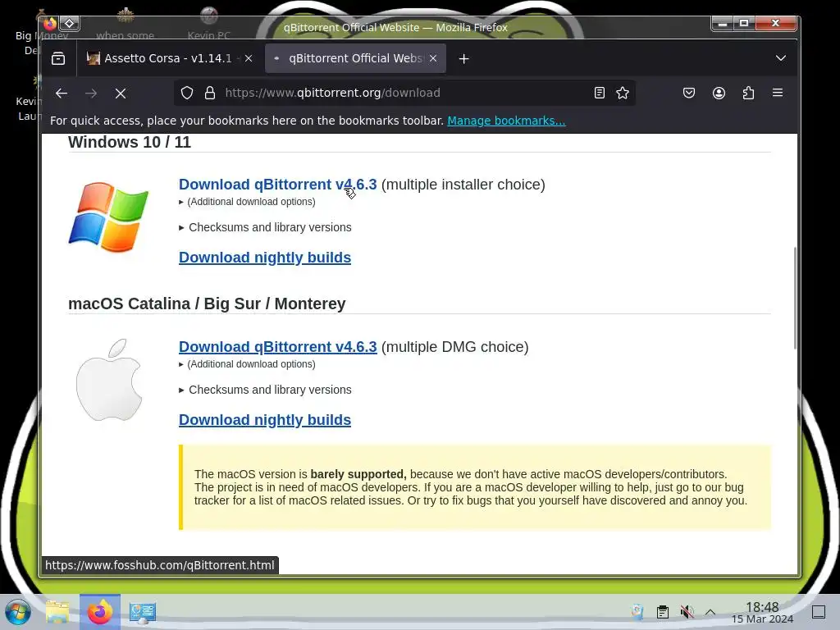Click the pin-window diamond icon in title bar

point(70,24)
